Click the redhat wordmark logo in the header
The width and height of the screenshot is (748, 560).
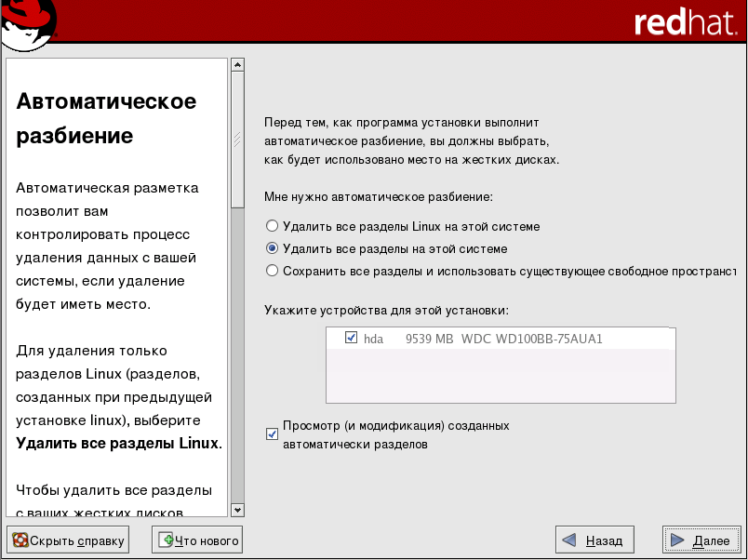tap(684, 23)
